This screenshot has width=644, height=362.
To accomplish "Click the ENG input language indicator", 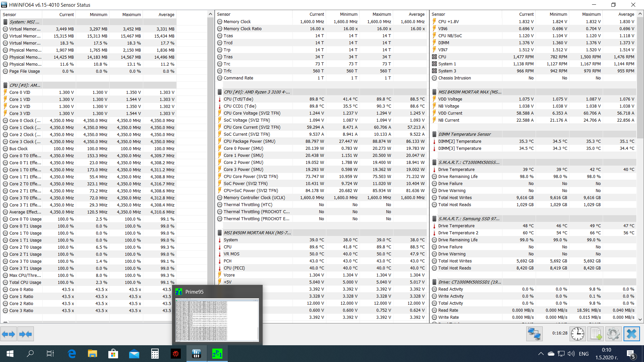I will coord(584,354).
